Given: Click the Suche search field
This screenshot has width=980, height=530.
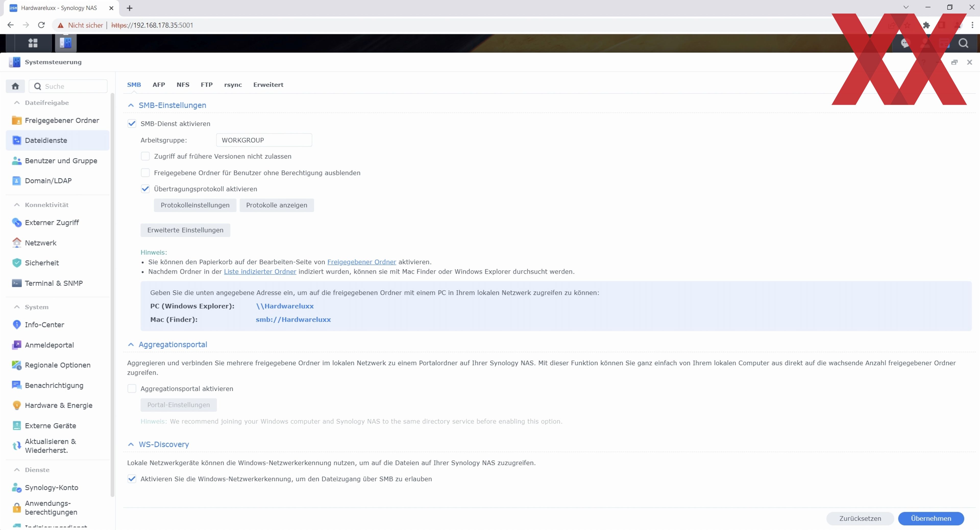Looking at the screenshot, I should [x=68, y=86].
